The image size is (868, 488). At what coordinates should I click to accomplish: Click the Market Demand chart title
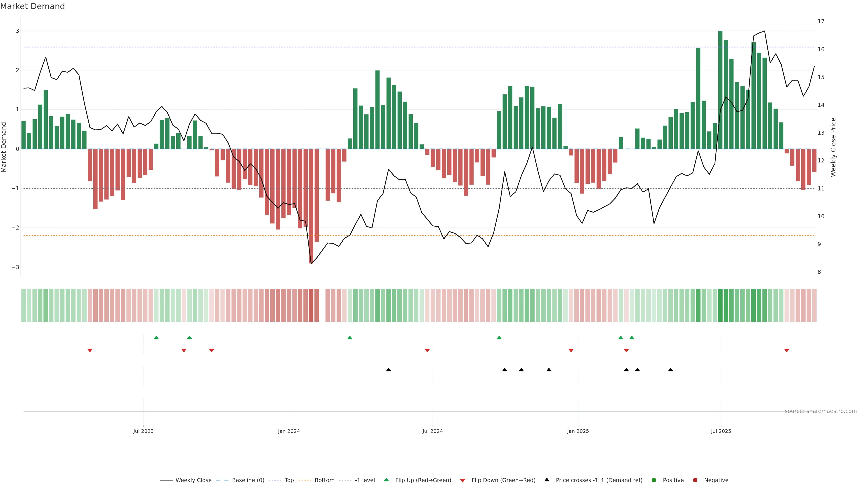[x=32, y=6]
